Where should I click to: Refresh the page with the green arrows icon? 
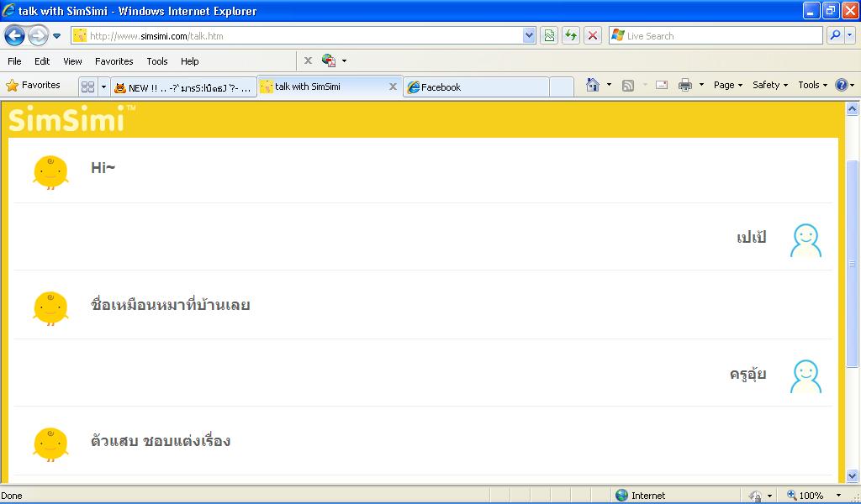coord(571,36)
